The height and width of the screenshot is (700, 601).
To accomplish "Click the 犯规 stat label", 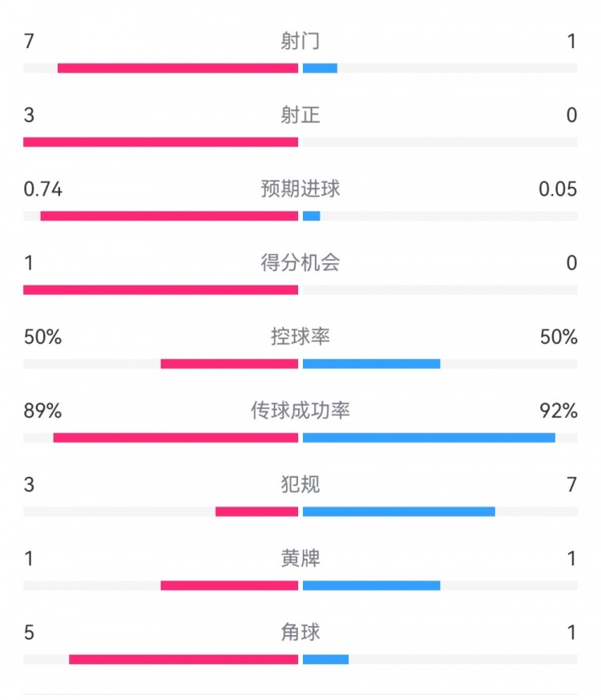I will pyautogui.click(x=300, y=484).
